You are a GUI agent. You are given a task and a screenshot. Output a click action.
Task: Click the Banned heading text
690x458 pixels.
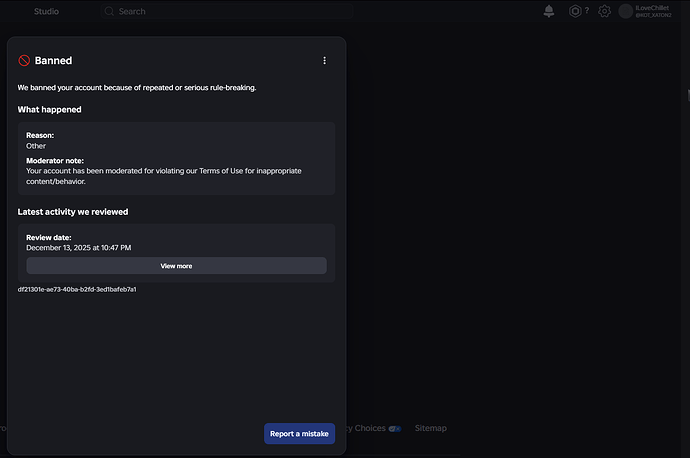[53, 61]
